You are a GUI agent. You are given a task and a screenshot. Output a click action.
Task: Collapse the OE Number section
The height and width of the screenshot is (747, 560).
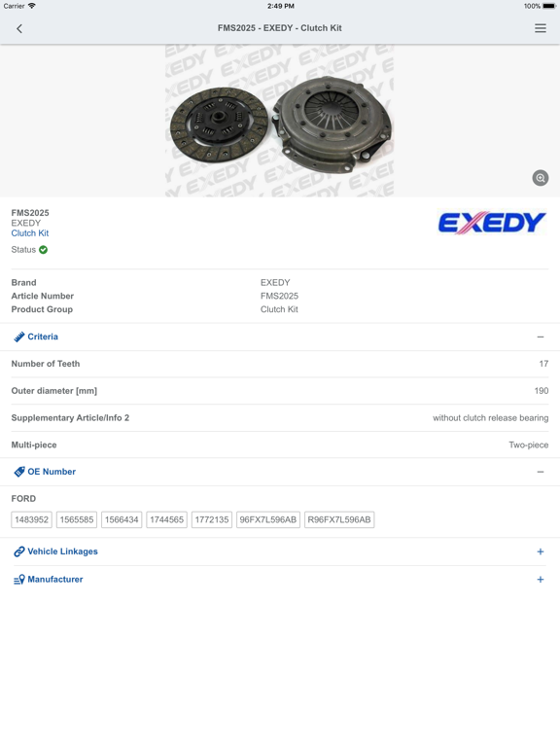click(x=540, y=472)
